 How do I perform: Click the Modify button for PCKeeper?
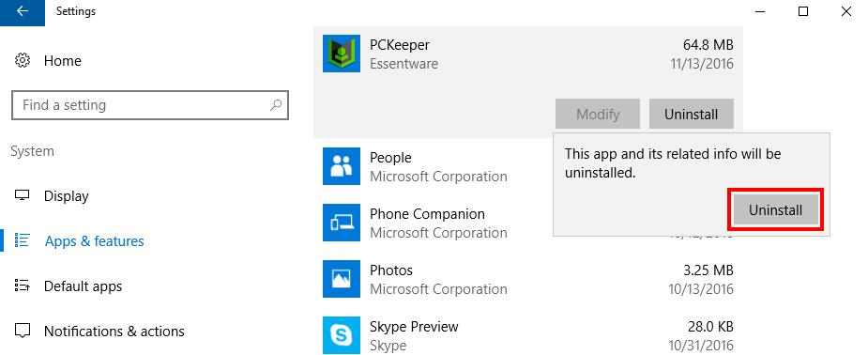click(598, 114)
